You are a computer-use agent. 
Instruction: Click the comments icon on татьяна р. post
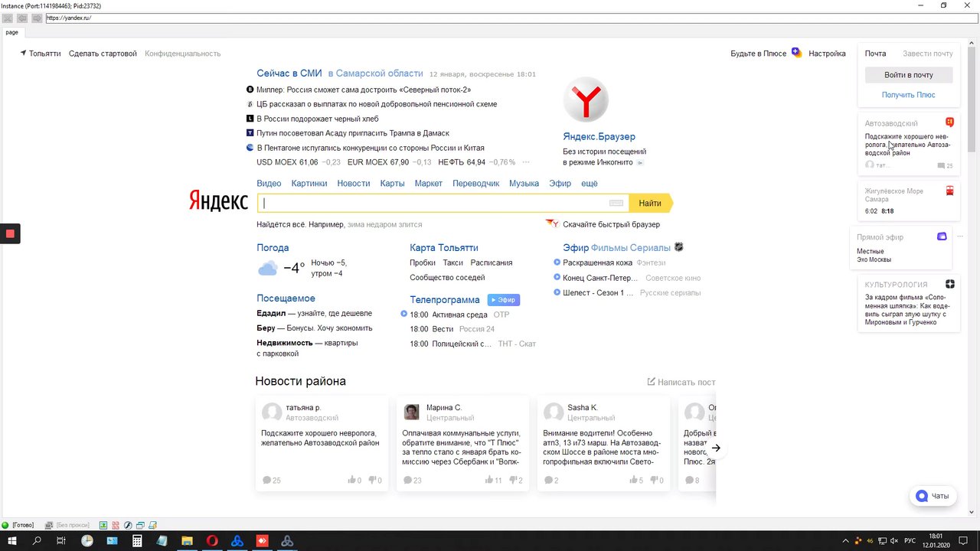pyautogui.click(x=266, y=480)
